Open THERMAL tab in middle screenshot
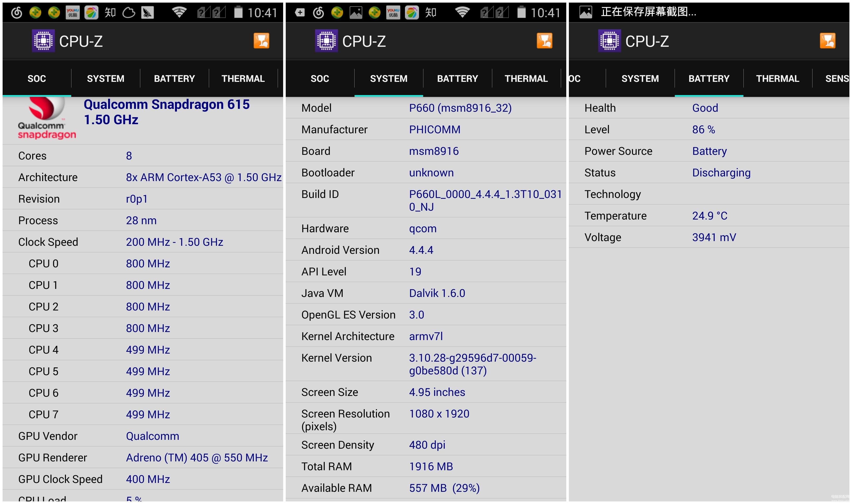This screenshot has width=852, height=504. (x=526, y=78)
